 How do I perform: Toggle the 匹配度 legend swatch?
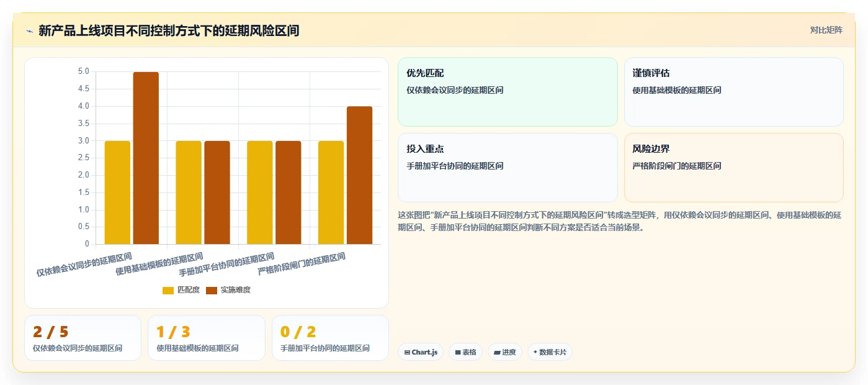point(168,290)
